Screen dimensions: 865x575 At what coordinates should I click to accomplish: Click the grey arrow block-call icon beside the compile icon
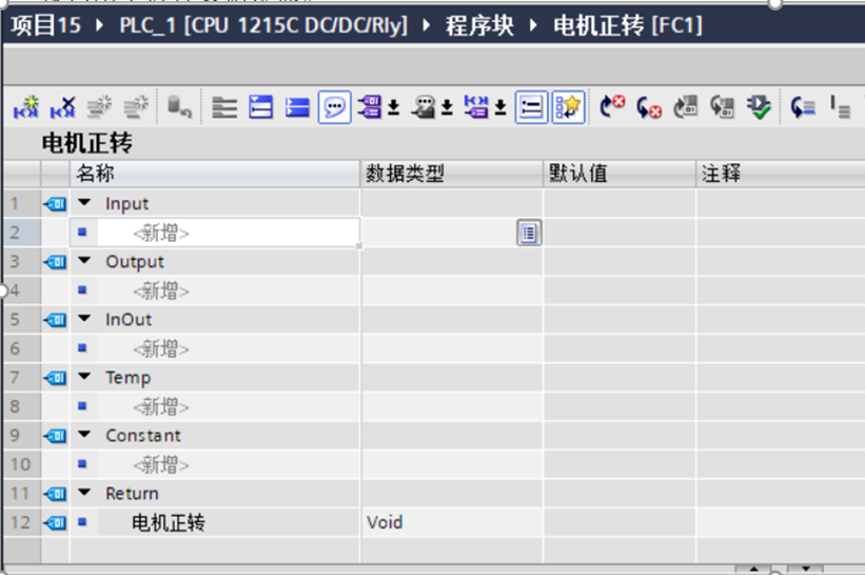pos(722,107)
